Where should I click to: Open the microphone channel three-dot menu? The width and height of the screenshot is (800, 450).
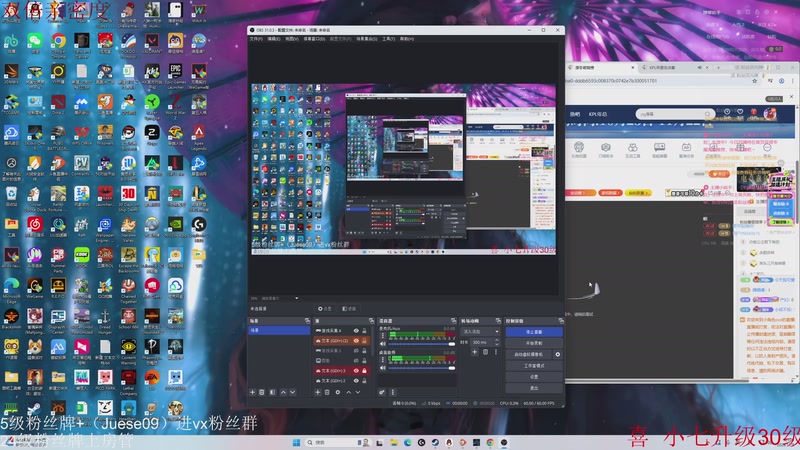tap(383, 335)
